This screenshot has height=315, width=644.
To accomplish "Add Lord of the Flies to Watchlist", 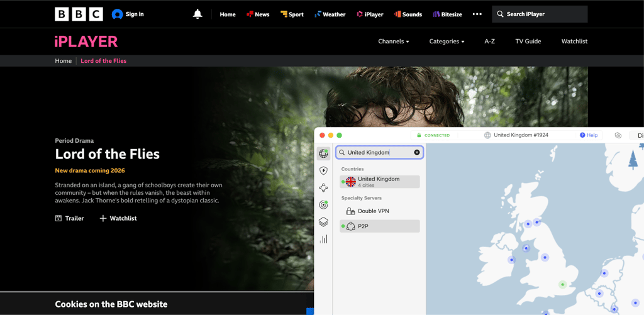I will coord(118,218).
